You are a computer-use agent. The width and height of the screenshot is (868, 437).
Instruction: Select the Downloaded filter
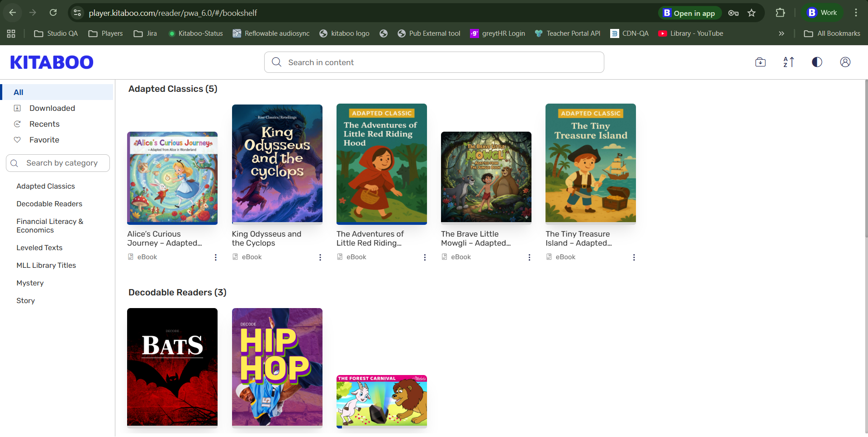[x=52, y=108]
